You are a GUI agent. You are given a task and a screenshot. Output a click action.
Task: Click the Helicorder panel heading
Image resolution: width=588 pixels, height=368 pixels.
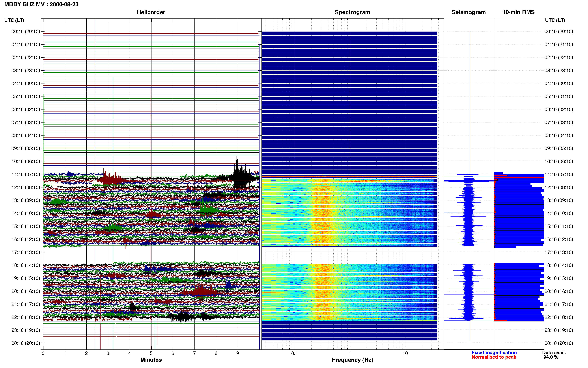pos(151,12)
